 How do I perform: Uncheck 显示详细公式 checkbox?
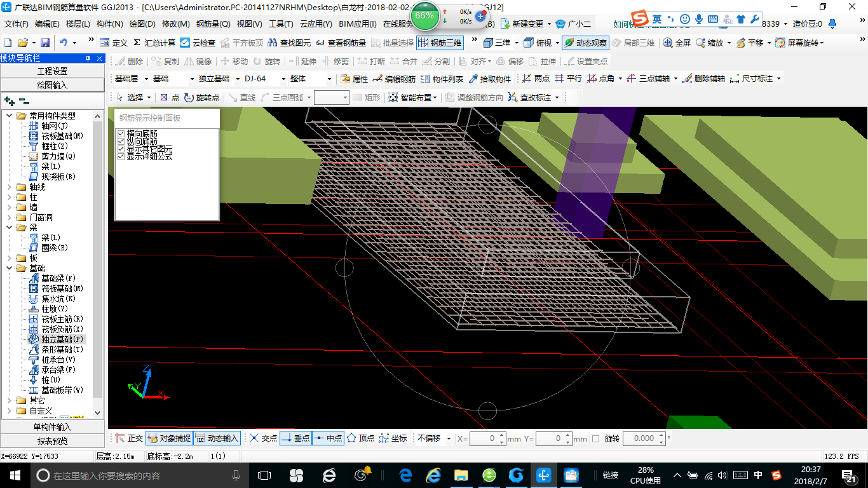point(121,156)
